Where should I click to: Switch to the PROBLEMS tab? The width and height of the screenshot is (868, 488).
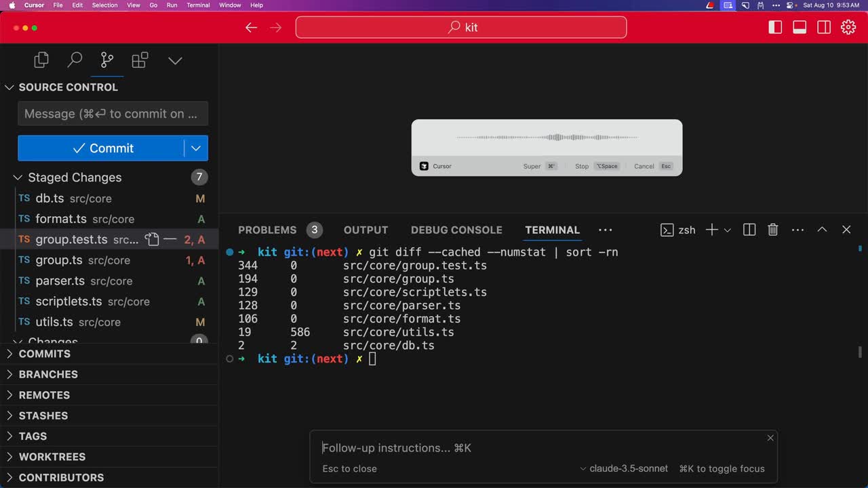pyautogui.click(x=267, y=230)
